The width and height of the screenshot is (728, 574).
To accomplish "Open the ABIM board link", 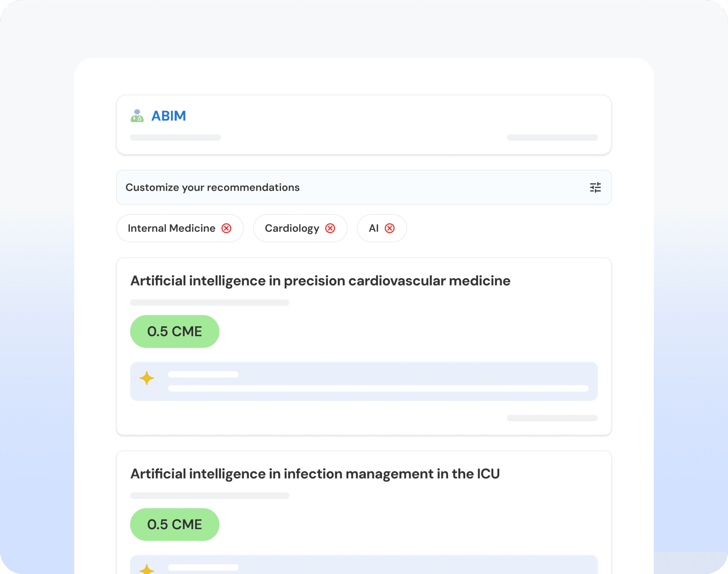I will [x=168, y=116].
